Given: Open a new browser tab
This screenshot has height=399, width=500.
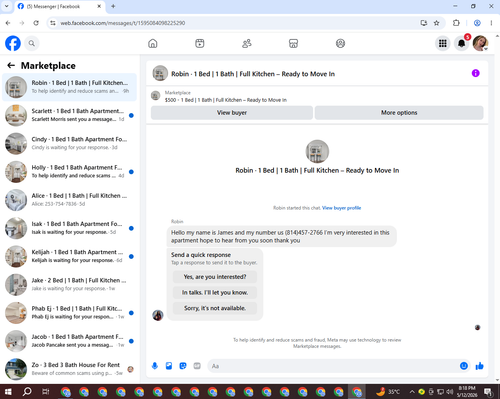Looking at the screenshot, I should click(113, 6).
